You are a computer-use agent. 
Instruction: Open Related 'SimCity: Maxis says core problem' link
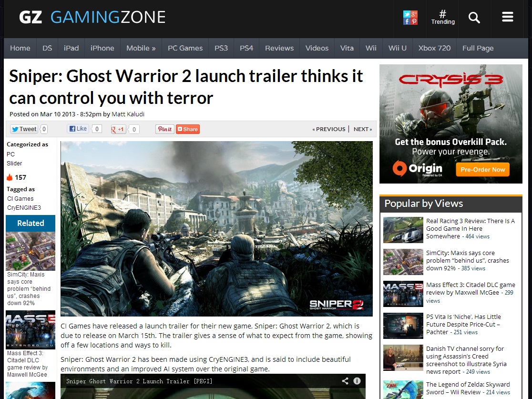tap(29, 289)
